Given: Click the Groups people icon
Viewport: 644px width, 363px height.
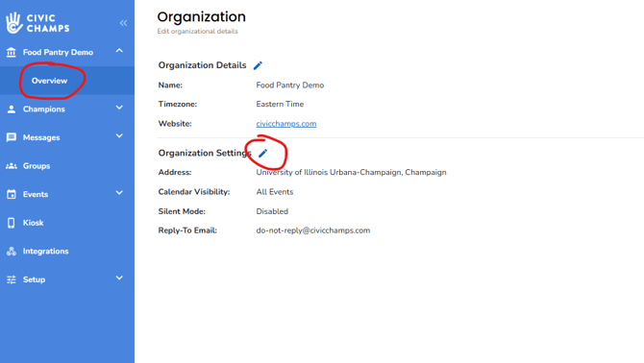Looking at the screenshot, I should 12,166.
